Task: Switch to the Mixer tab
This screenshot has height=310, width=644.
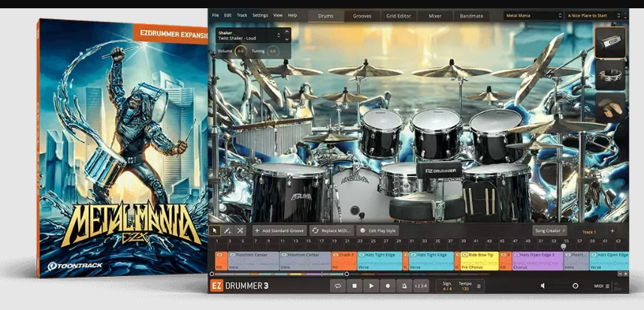Action: tap(435, 16)
